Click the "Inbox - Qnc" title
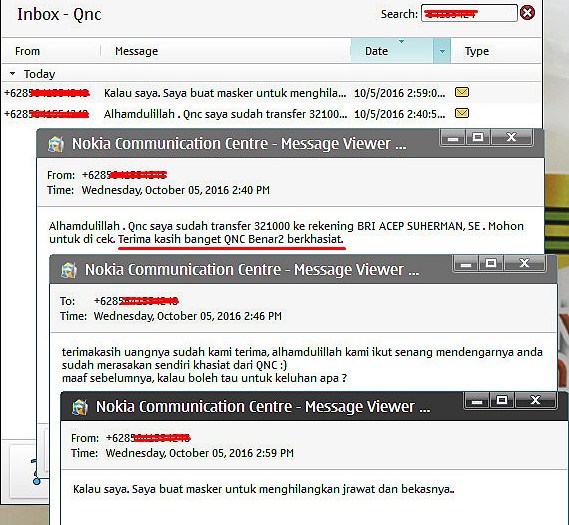Screen dimensions: 569x525 tap(59, 15)
